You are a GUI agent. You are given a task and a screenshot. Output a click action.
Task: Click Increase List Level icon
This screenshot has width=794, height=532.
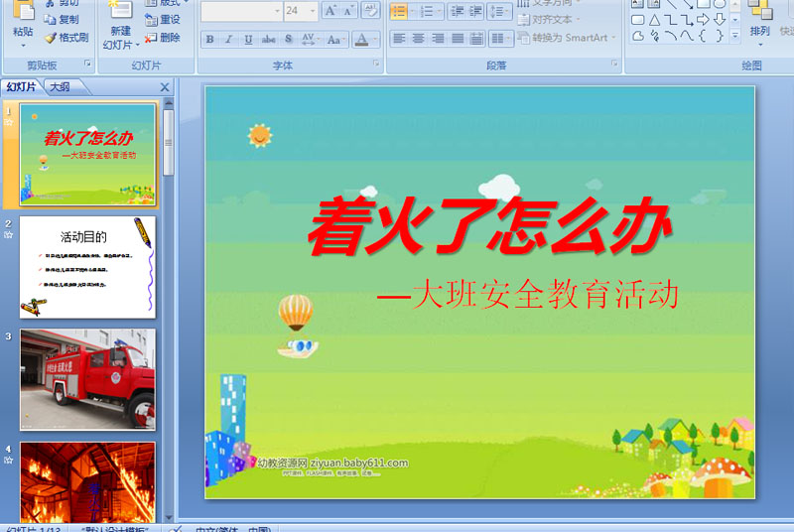tap(475, 11)
